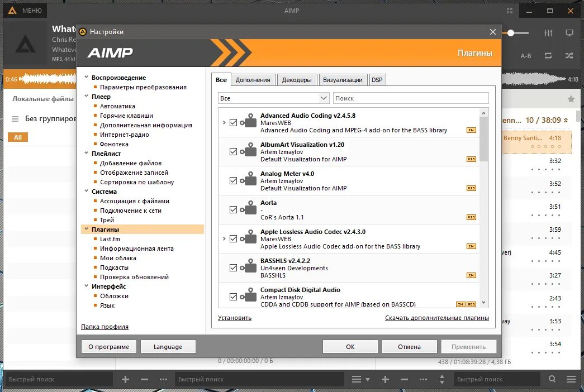Expand Apple Lossless Audio Codec details arrow

(224, 238)
